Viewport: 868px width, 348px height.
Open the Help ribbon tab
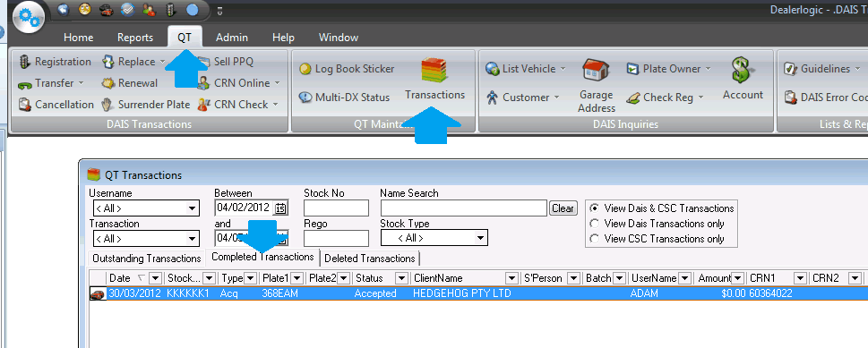(x=283, y=38)
